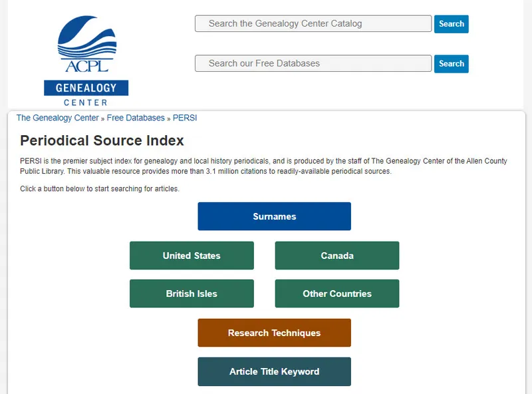Click the ACPL Genealogy Center logo
This screenshot has height=394, width=532.
(86, 61)
